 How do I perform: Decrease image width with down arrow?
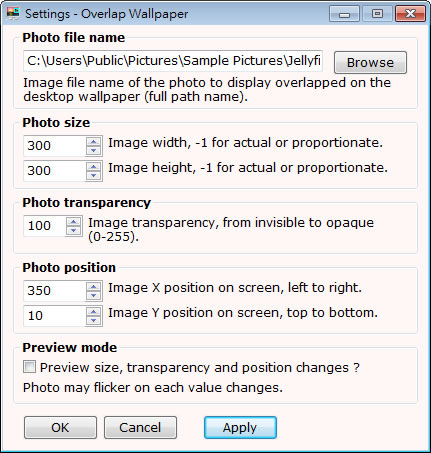click(x=93, y=150)
